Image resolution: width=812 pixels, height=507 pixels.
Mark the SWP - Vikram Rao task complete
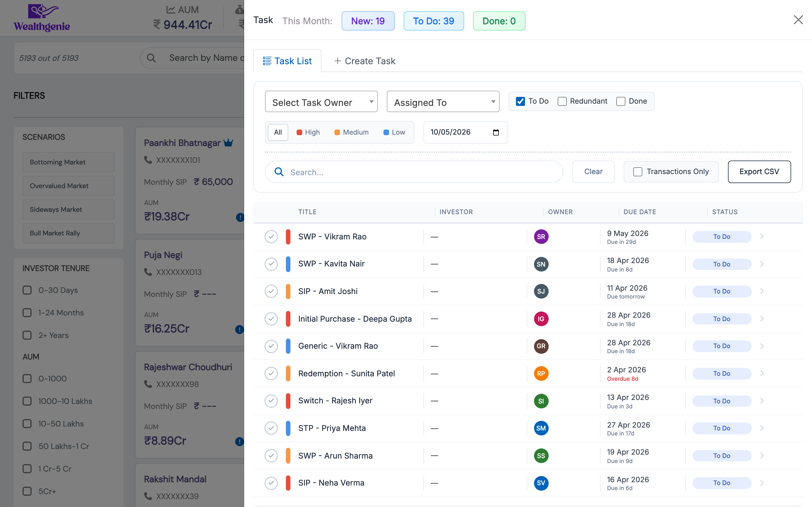(271, 236)
